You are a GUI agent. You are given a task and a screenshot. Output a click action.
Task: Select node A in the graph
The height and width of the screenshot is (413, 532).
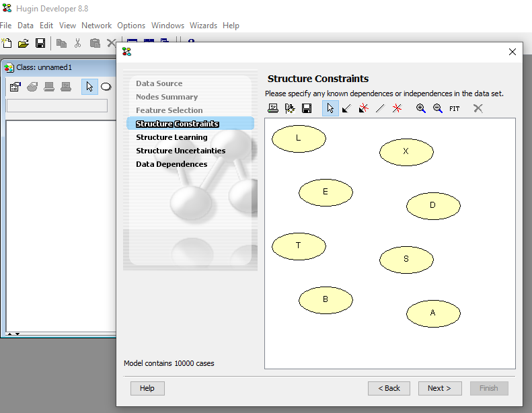pos(433,313)
